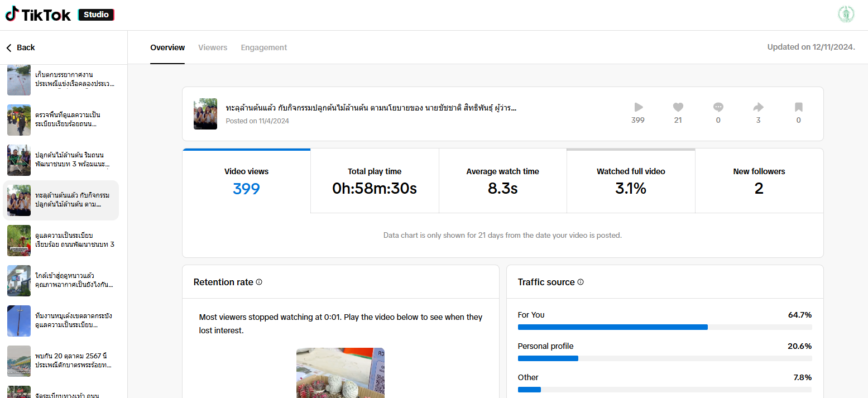Click the heart likes icon
868x398 pixels.
(678, 107)
